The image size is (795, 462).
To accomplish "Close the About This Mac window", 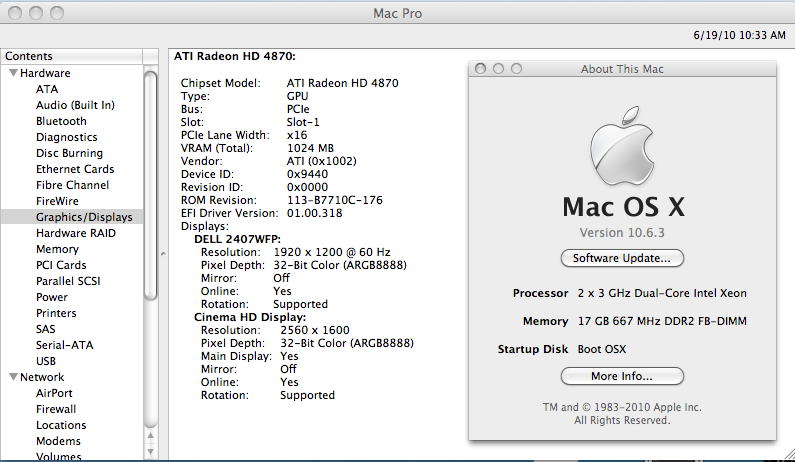I will [481, 68].
